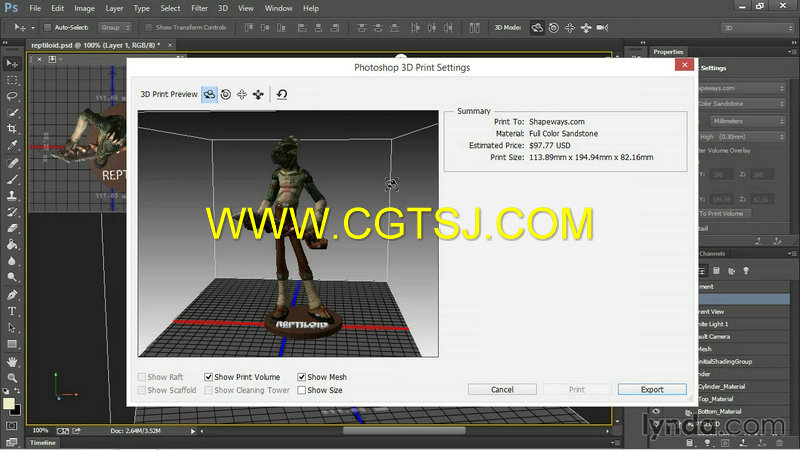Disable Show Print Volume checkbox
The height and width of the screenshot is (450, 800).
[208, 377]
